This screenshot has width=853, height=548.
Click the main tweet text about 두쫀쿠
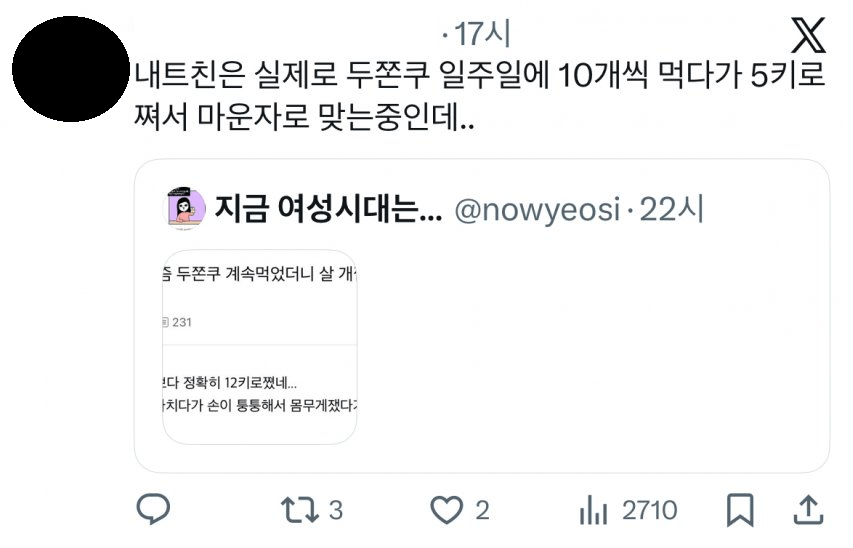(x=480, y=96)
